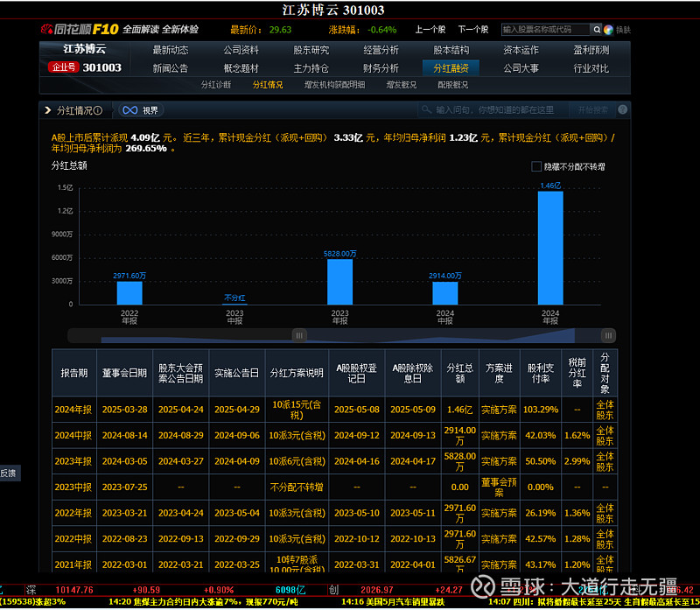Image resolution: width=700 pixels, height=610 pixels.
Task: Click the 2023中报 row label
Action: click(x=73, y=487)
